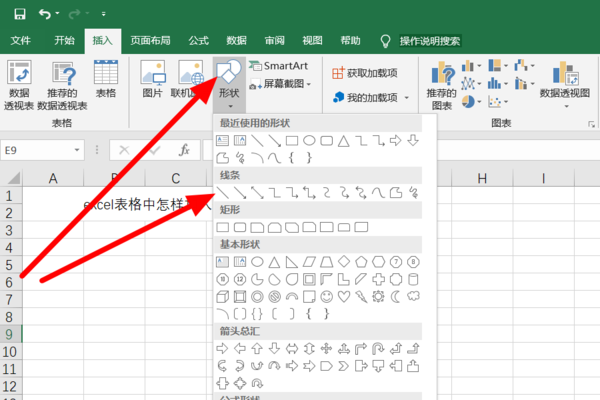Viewport: 600px width, 400px height.
Task: Select the smiley face in Basic Shapes
Action: (326, 297)
